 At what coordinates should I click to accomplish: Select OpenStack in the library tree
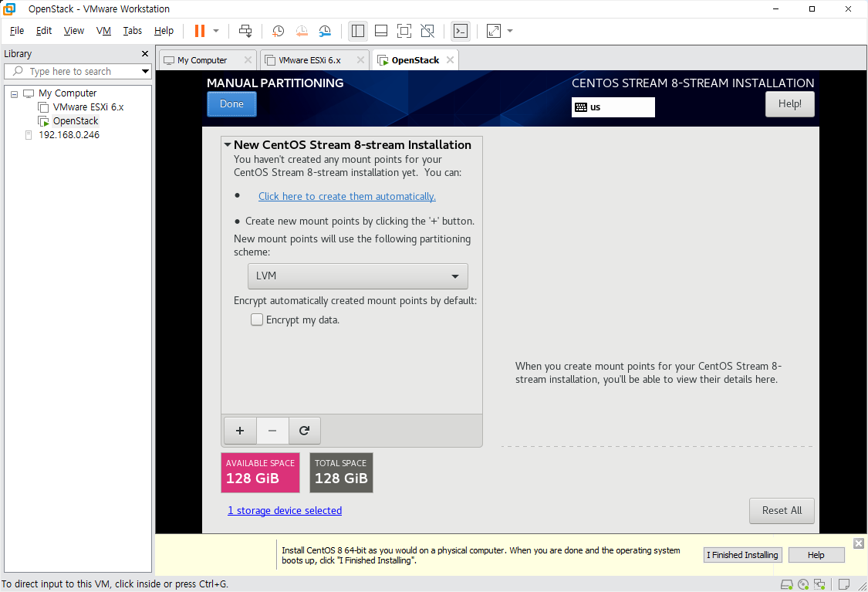(x=76, y=120)
